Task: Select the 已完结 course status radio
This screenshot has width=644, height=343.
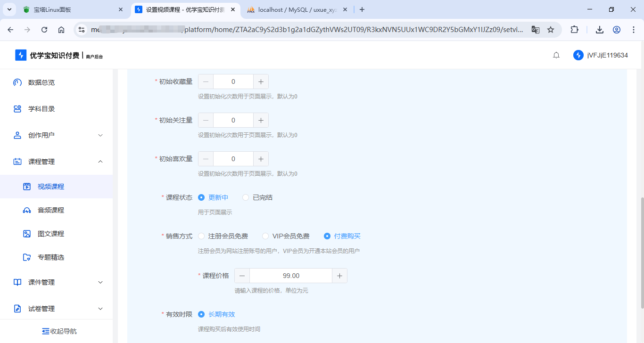Action: pos(246,197)
